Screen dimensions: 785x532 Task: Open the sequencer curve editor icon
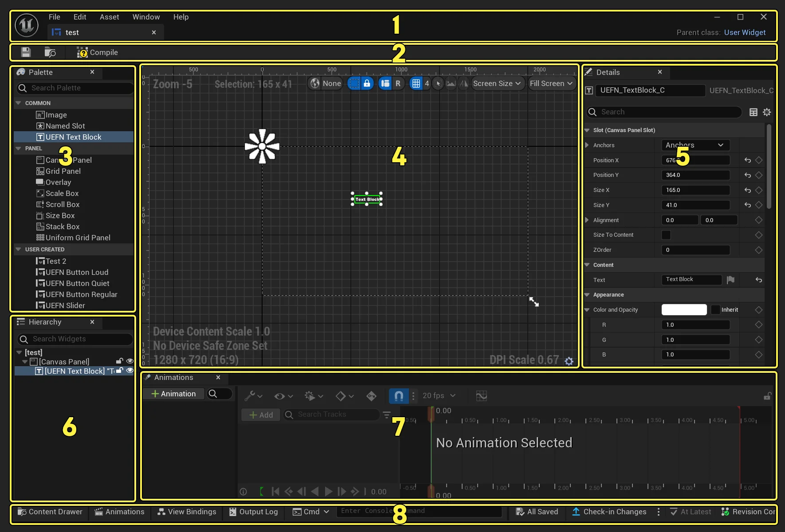pyautogui.click(x=481, y=395)
